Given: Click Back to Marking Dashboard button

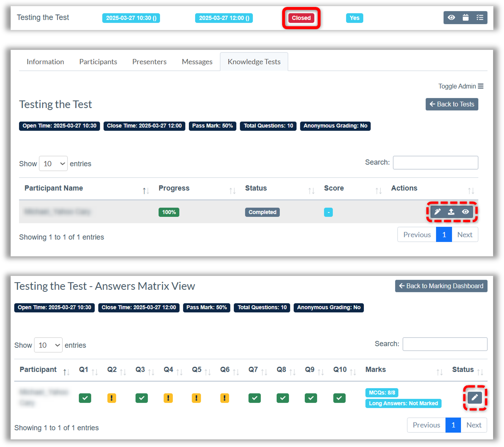Looking at the screenshot, I should (x=441, y=286).
